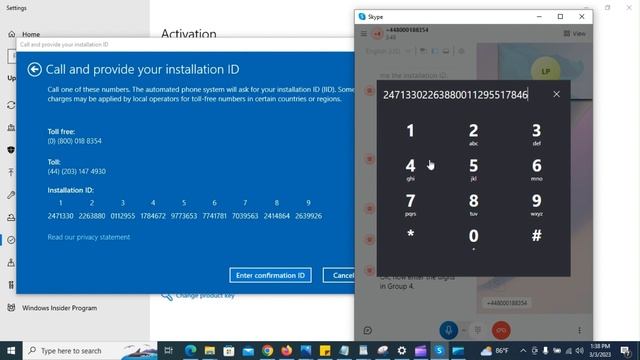Open the Skype View layout button
This screenshot has height=360, width=640.
[x=575, y=33]
